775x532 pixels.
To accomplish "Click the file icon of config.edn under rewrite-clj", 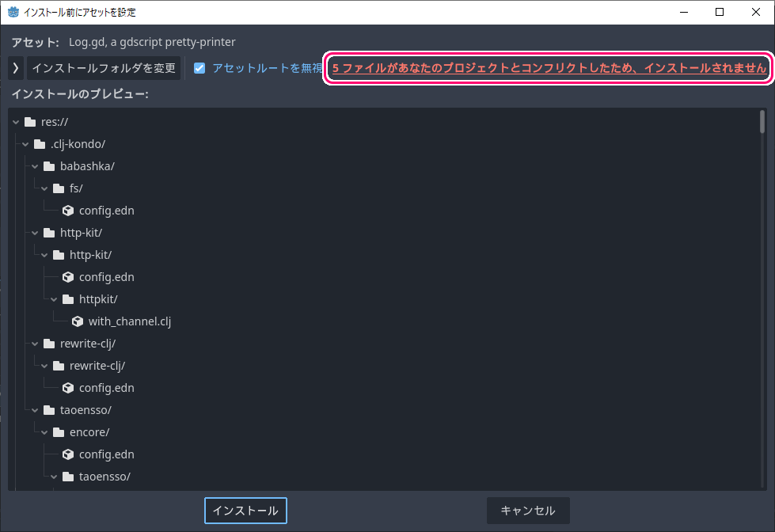I will (68, 388).
